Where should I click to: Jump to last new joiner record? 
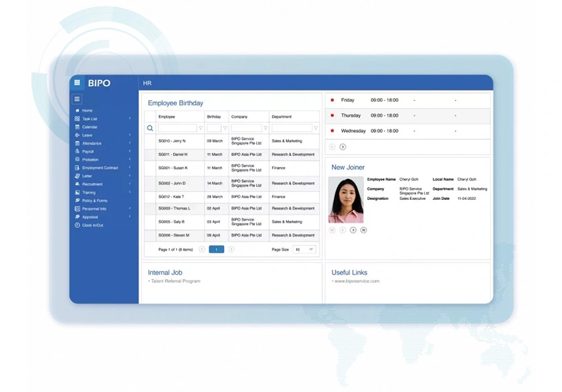point(364,230)
